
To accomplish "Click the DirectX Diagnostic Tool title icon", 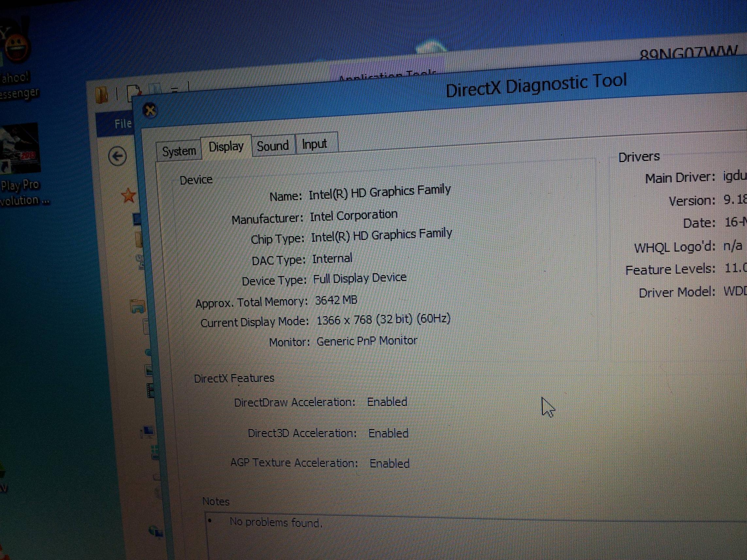I will [150, 110].
